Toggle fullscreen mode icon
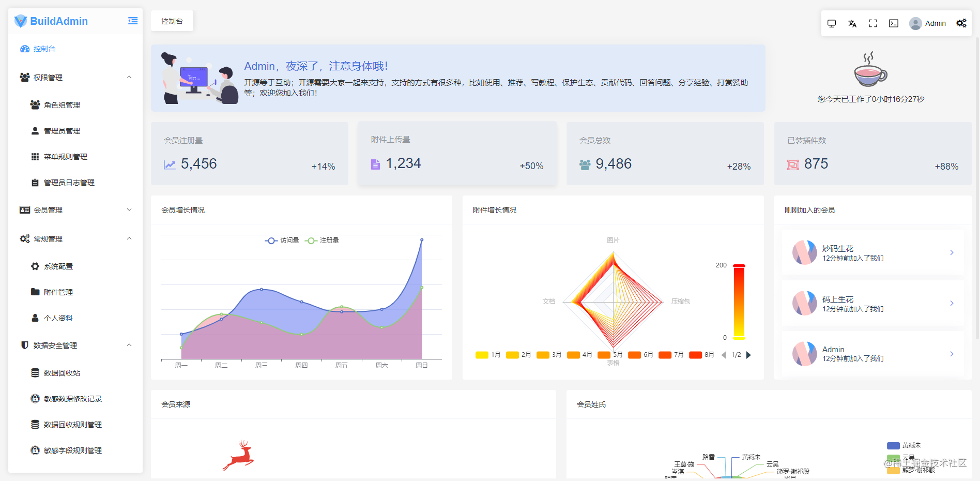The height and width of the screenshot is (481, 980). tap(873, 23)
